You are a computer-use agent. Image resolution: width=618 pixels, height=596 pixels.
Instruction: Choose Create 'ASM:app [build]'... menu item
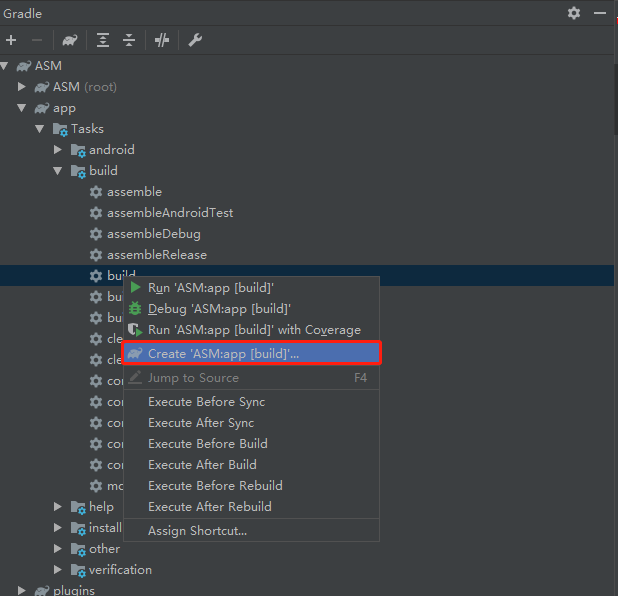click(x=251, y=353)
